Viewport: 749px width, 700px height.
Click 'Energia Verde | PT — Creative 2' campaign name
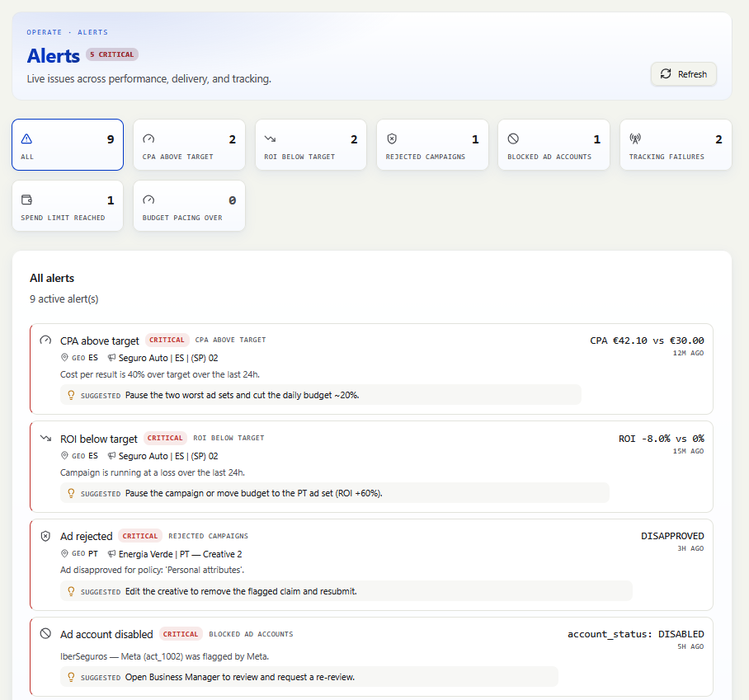point(180,554)
